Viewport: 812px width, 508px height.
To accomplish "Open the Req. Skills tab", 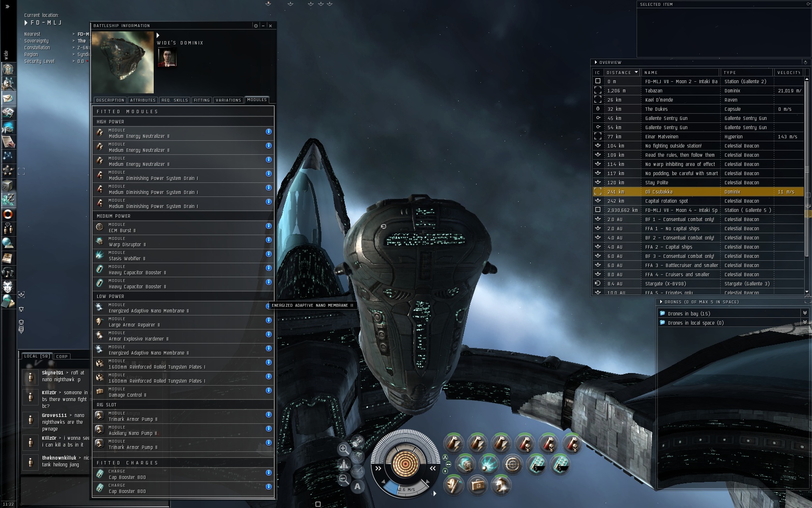I will tap(174, 100).
